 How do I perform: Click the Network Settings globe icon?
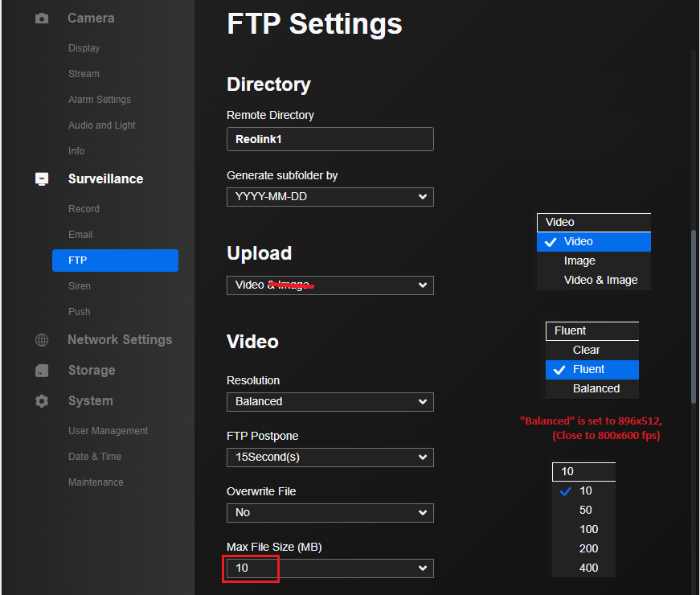[42, 340]
